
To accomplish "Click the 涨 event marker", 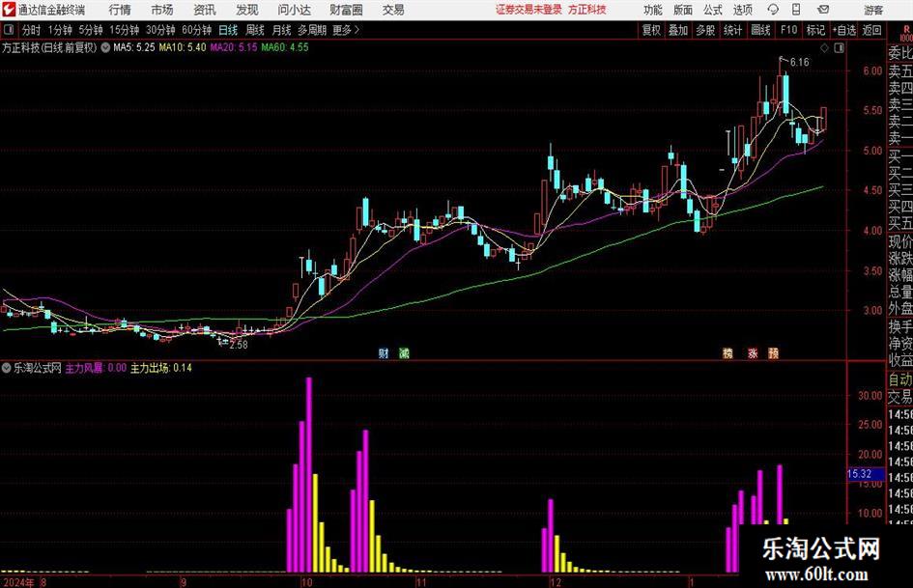I will coord(753,353).
